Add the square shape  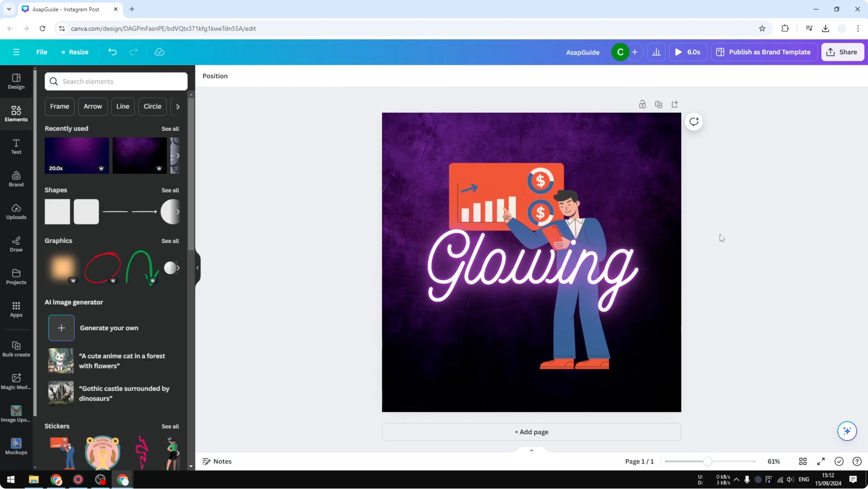coord(57,212)
